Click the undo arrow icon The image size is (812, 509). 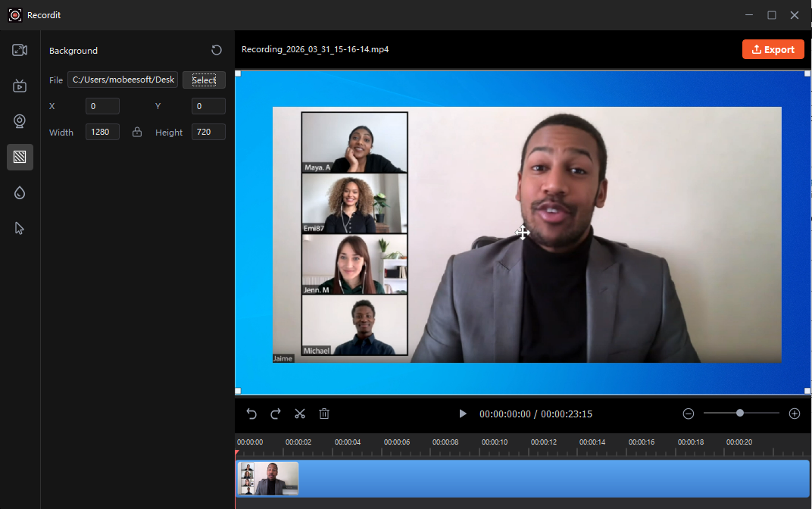click(x=251, y=414)
